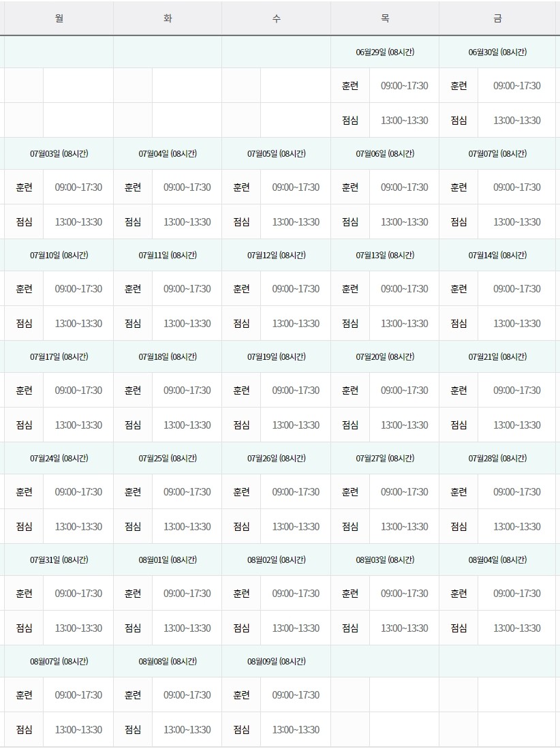Image resolution: width=560 pixels, height=749 pixels.
Task: Click the 목 column header
Action: [385, 18]
